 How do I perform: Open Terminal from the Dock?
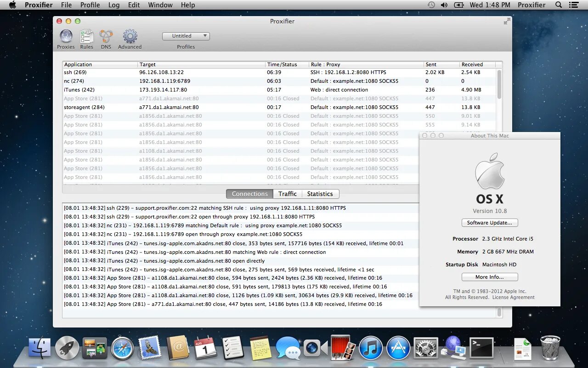point(481,347)
